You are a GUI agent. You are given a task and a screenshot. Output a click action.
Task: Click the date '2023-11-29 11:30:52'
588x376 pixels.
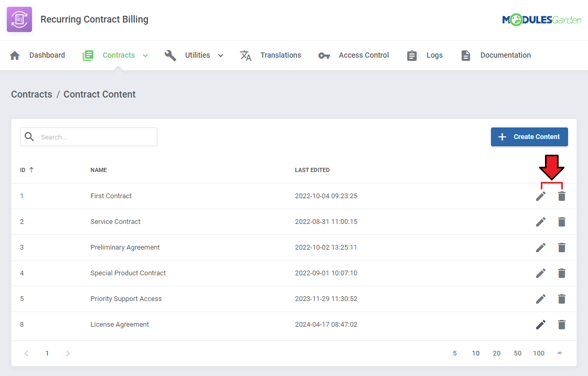pos(326,299)
